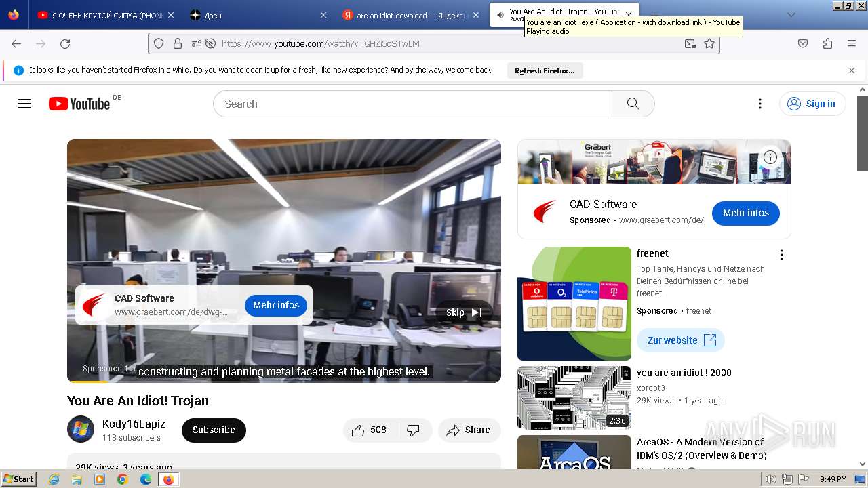Open www.graebert.com/de/ sponsor link
This screenshot has height=488, width=868.
[661, 220]
